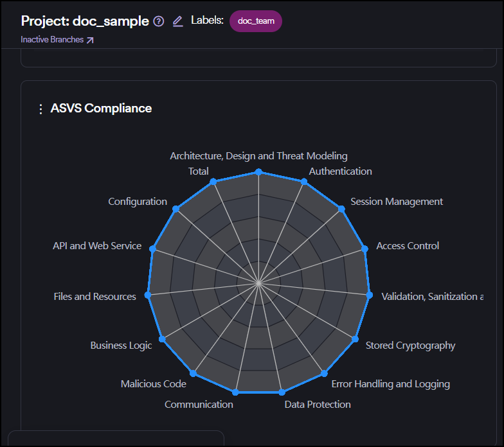Click the Stored Cryptography chart point
The height and width of the screenshot is (447, 504).
354,338
